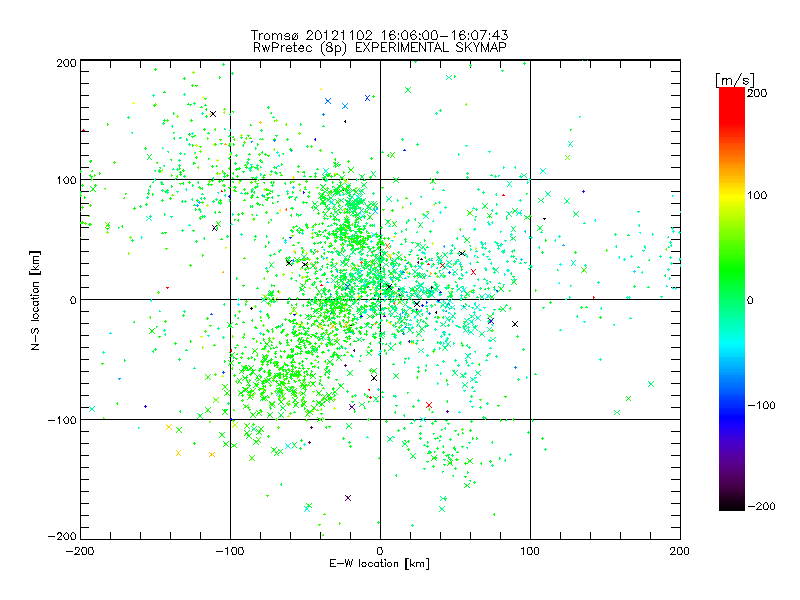Click the x-axis tick label '-200'
This screenshot has height=600, width=800.
tap(80, 551)
